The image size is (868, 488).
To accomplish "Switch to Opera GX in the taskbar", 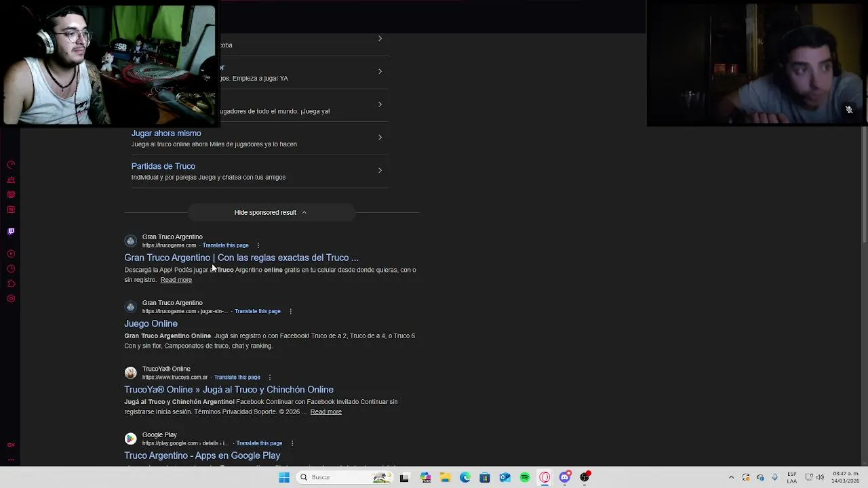I will click(x=545, y=477).
